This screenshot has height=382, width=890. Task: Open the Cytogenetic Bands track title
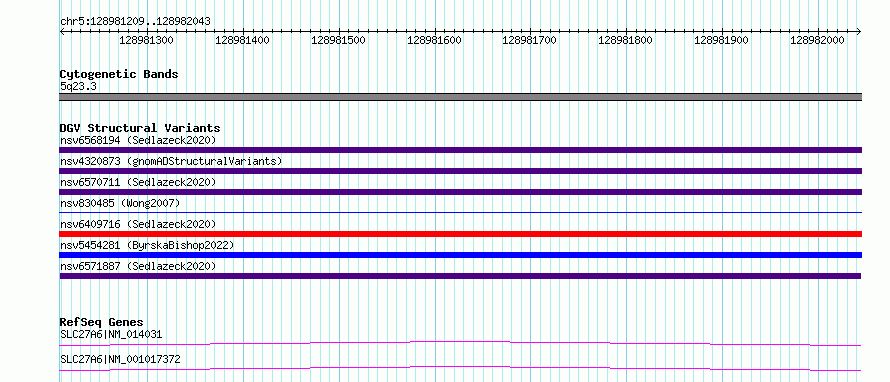(x=119, y=74)
